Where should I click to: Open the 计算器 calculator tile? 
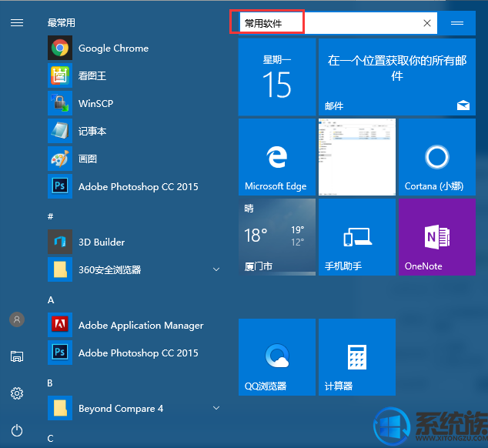tap(357, 357)
